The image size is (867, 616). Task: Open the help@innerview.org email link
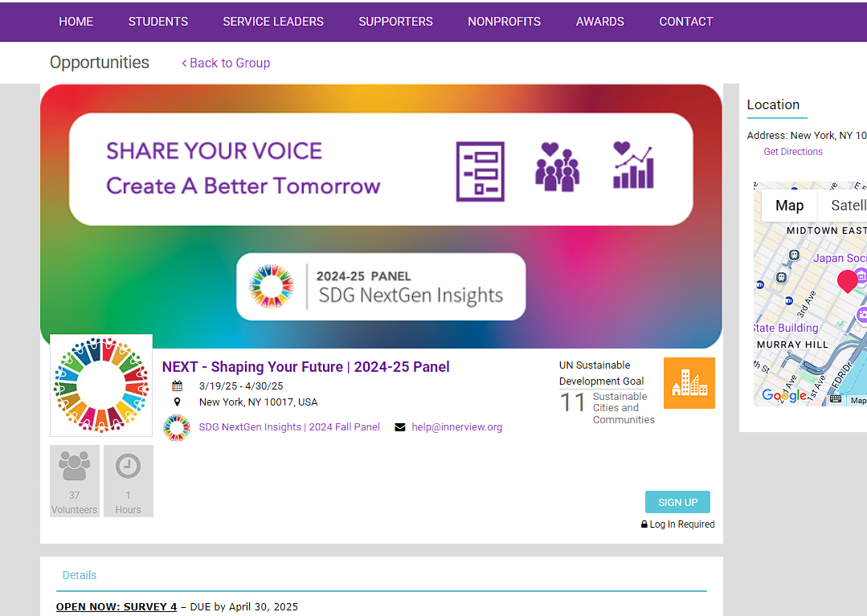click(456, 427)
